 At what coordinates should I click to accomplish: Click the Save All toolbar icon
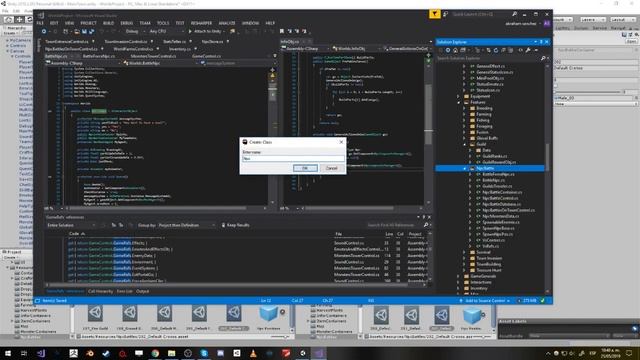click(x=91, y=31)
